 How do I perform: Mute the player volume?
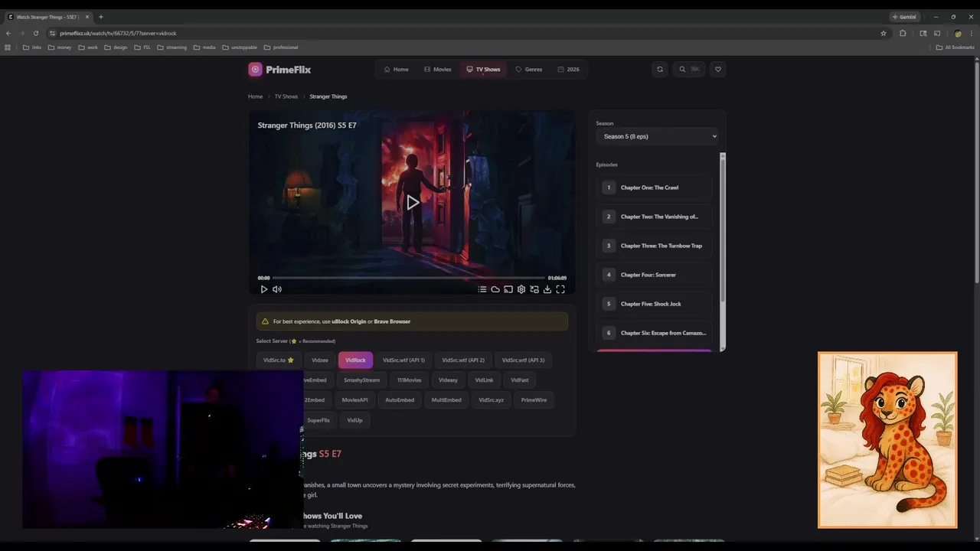[277, 289]
